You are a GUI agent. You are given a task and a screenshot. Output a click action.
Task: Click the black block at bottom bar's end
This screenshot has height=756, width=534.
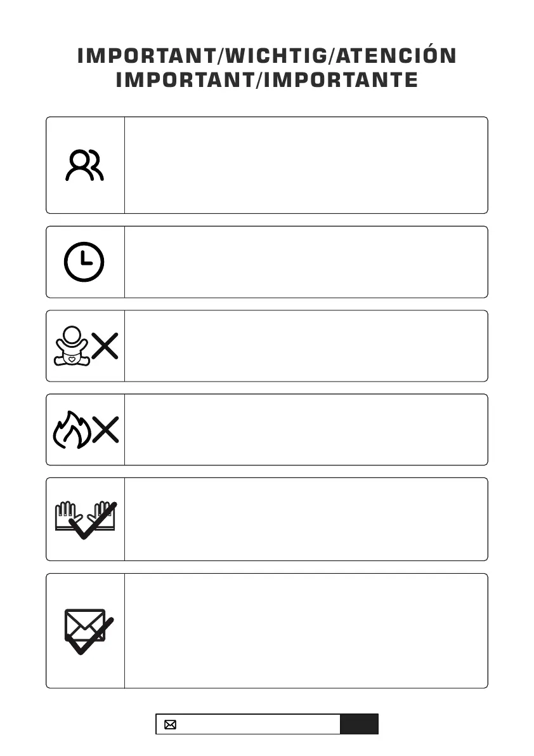(359, 724)
